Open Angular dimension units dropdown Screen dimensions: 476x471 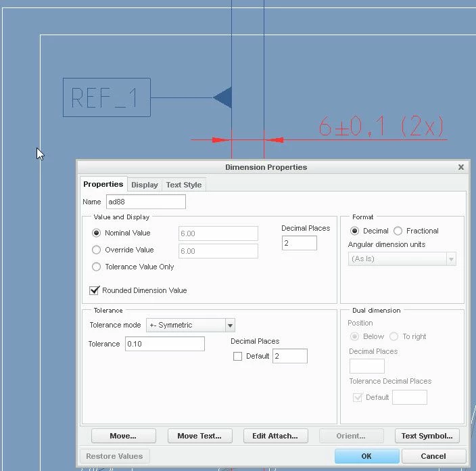coord(402,259)
